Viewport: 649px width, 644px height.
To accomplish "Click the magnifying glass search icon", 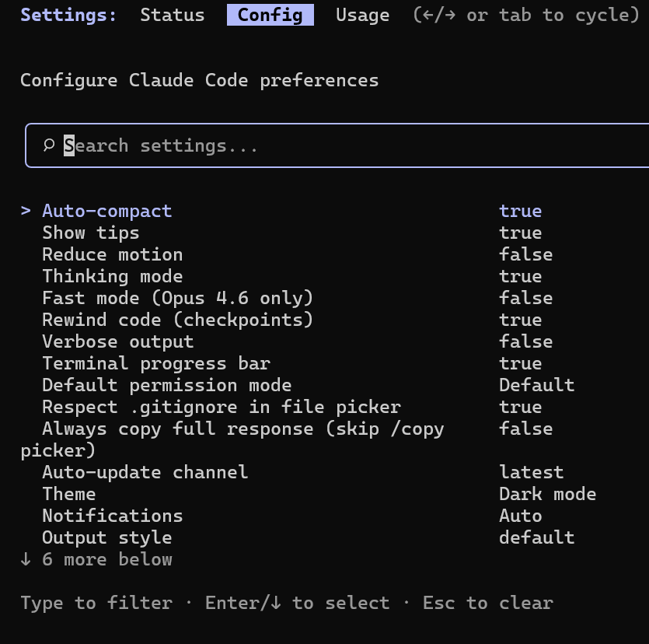I will click(x=48, y=145).
